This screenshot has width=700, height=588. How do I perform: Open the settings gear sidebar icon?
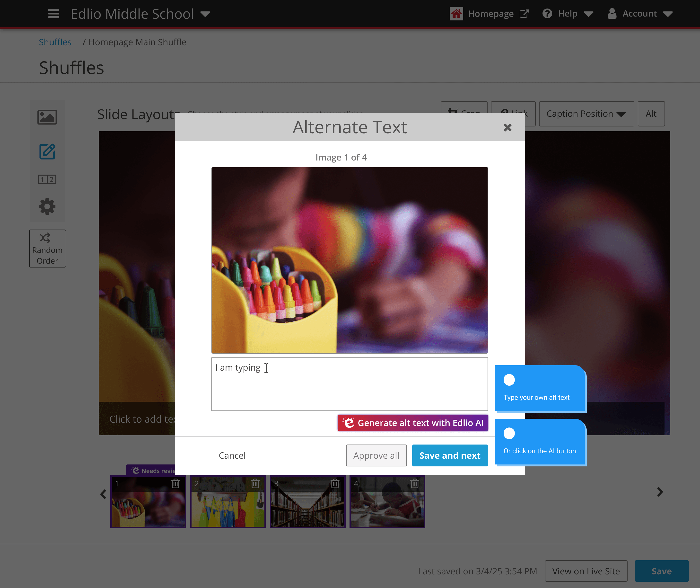47,206
